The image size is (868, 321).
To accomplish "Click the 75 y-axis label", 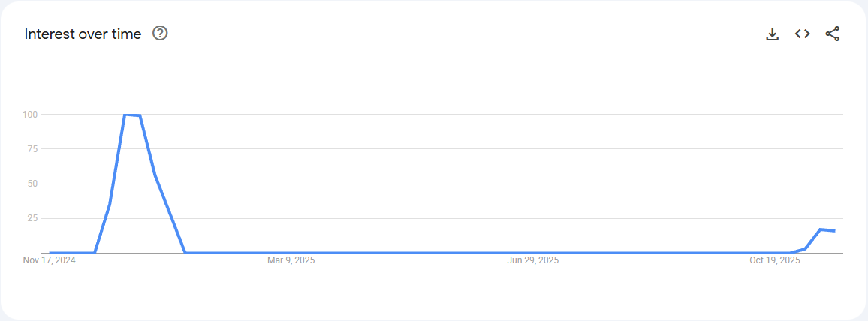I will click(x=32, y=149).
